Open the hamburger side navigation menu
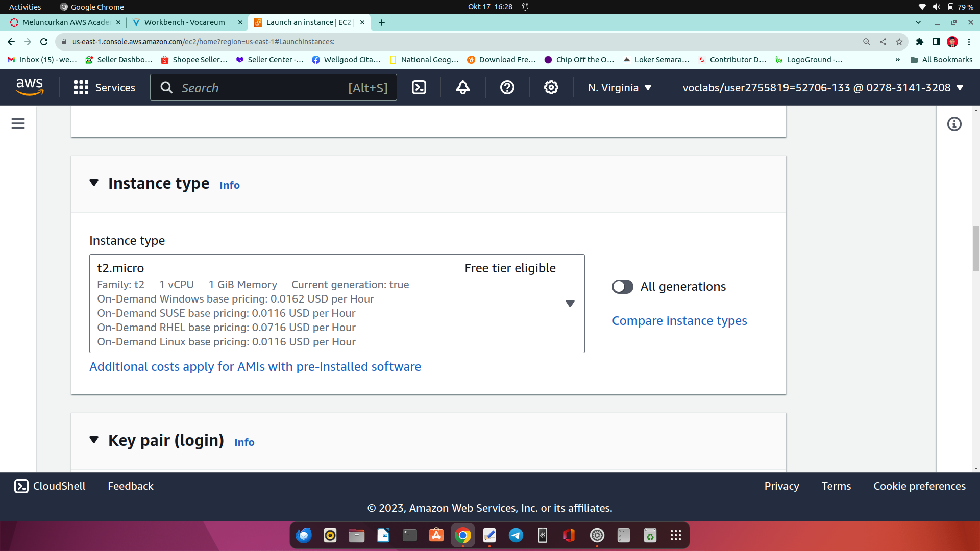Viewport: 980px width, 551px height. coord(18,123)
